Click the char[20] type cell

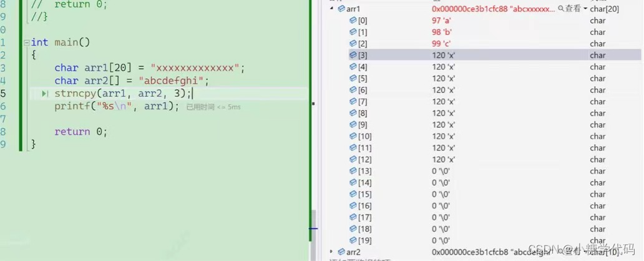click(x=604, y=9)
